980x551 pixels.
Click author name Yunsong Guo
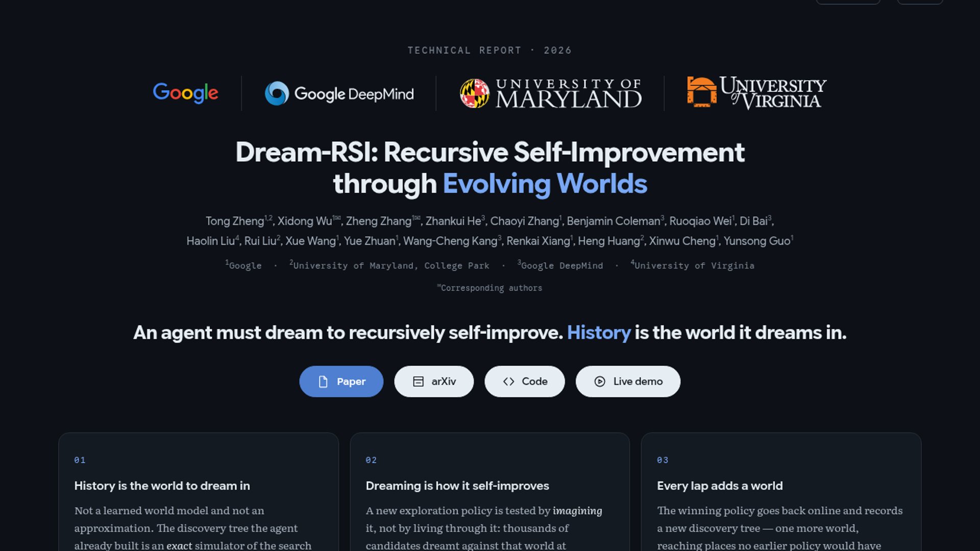[x=757, y=241]
